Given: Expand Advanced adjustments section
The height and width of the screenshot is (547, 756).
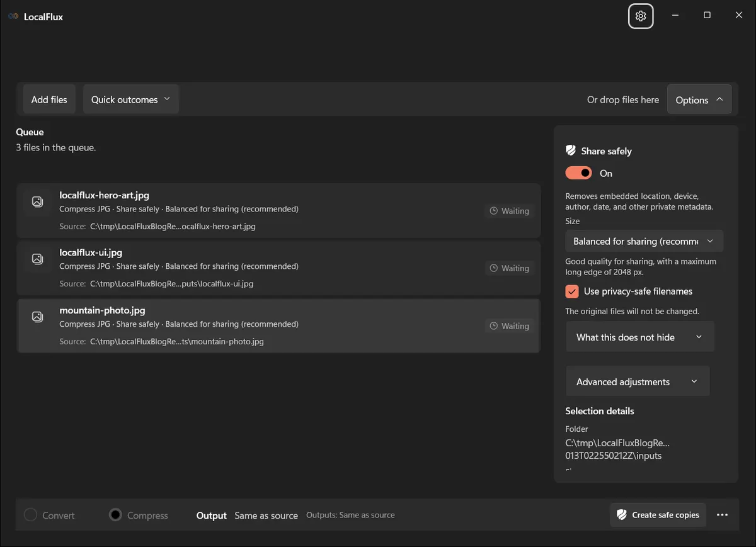Looking at the screenshot, I should 638,382.
